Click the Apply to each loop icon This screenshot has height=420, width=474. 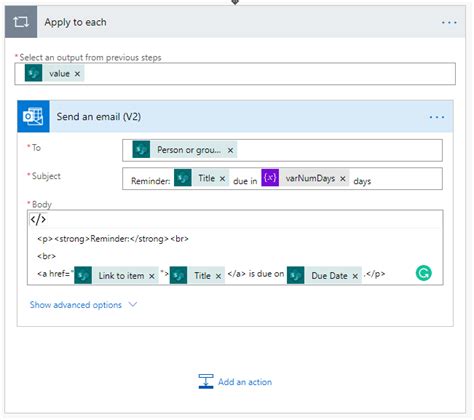[x=21, y=22]
